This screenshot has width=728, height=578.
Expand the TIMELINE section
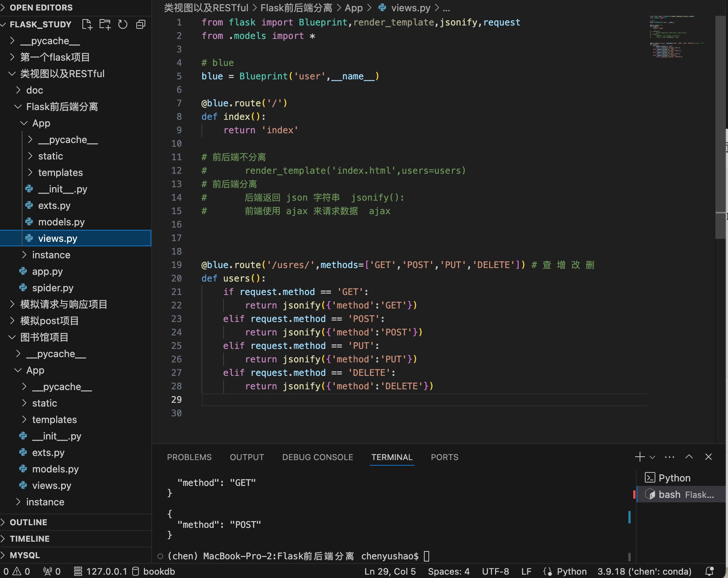coord(76,539)
